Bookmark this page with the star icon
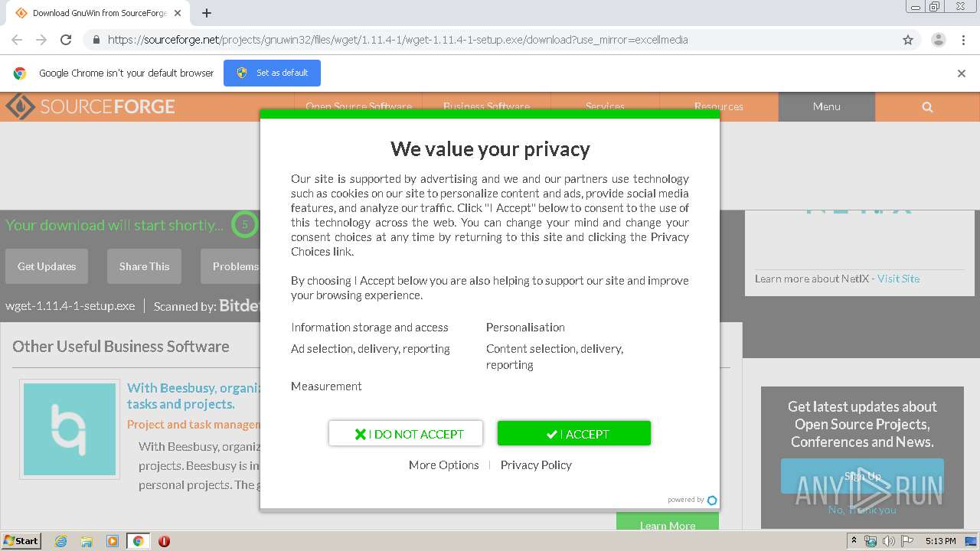 908,40
